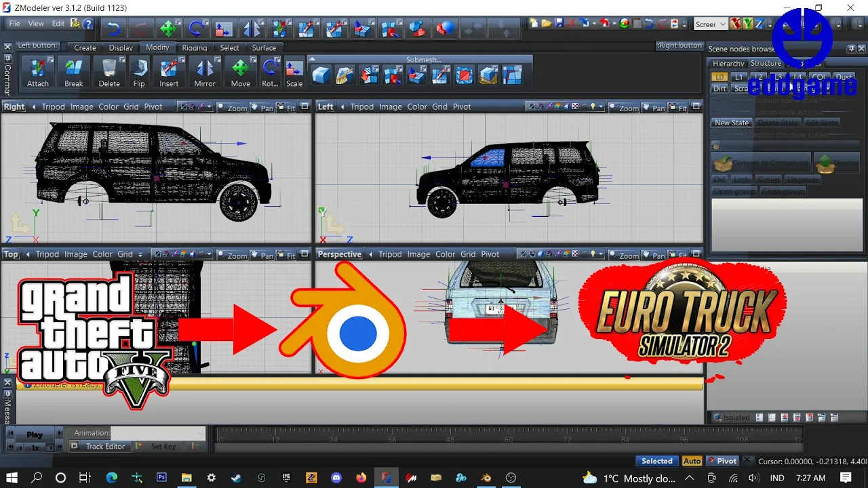Screen dimensions: 868x488
Task: Open Discord from the Windows taskbar
Action: click(x=336, y=478)
